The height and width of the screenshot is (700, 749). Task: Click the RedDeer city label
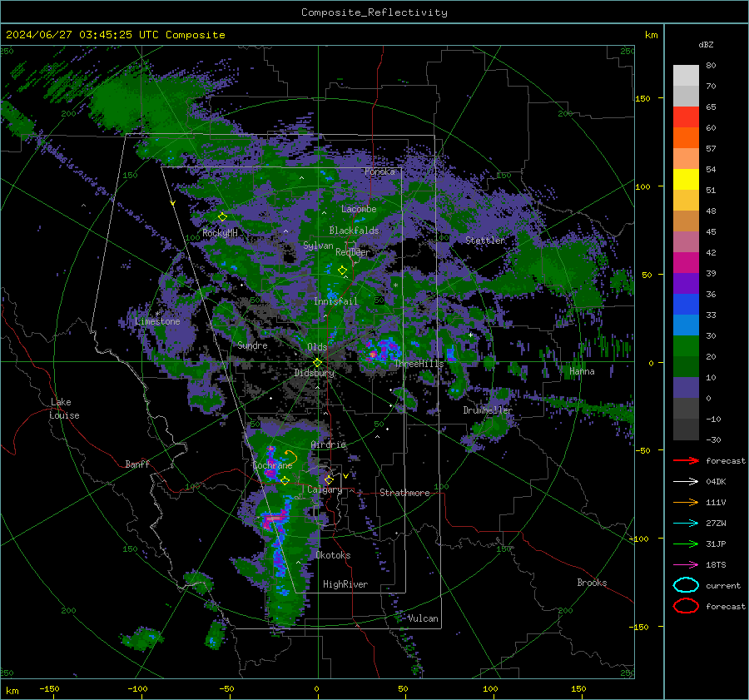click(353, 252)
